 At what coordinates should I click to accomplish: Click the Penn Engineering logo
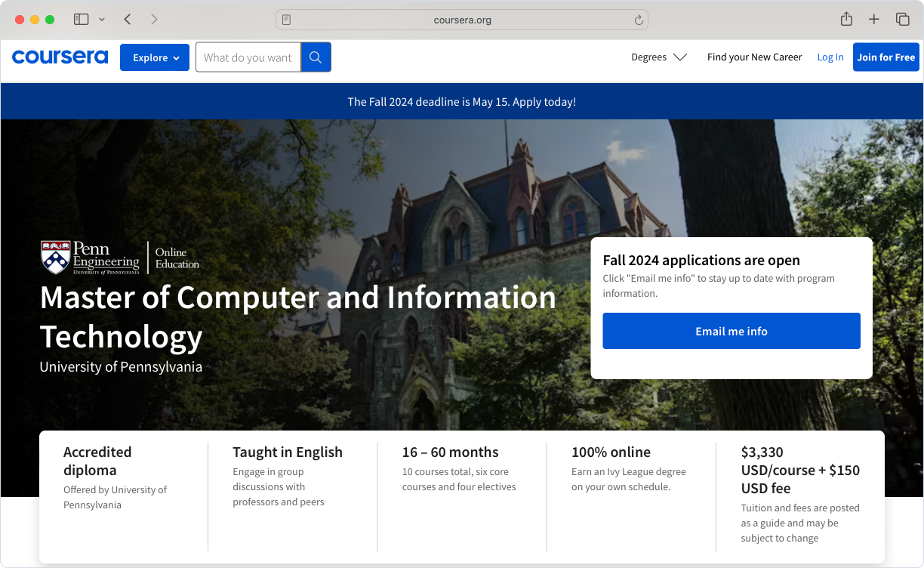click(91, 258)
